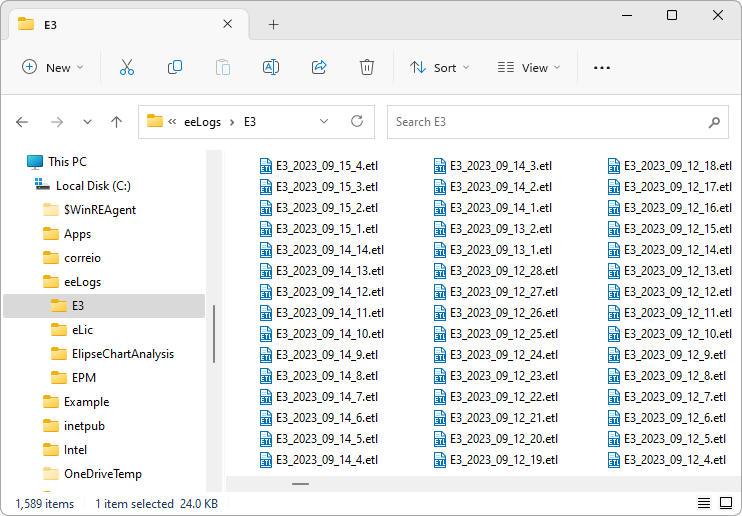Screen dimensions: 742x516
Task: Go up one folder level
Action: tap(116, 122)
